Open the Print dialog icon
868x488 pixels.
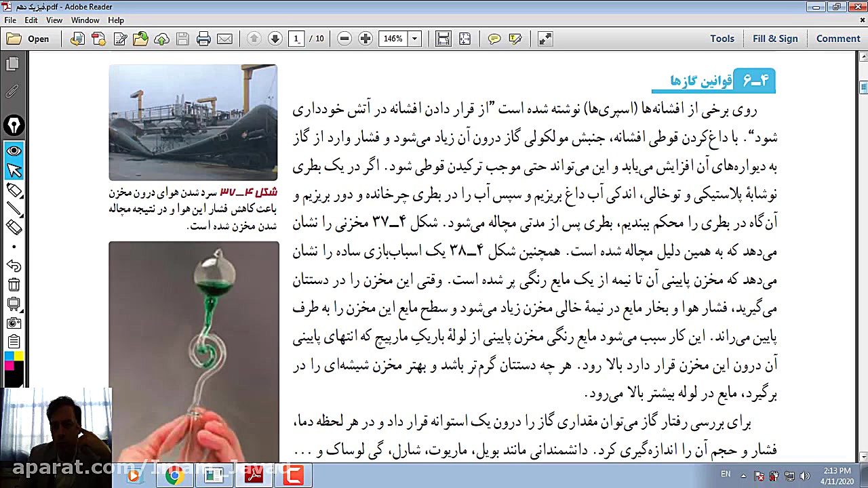204,39
